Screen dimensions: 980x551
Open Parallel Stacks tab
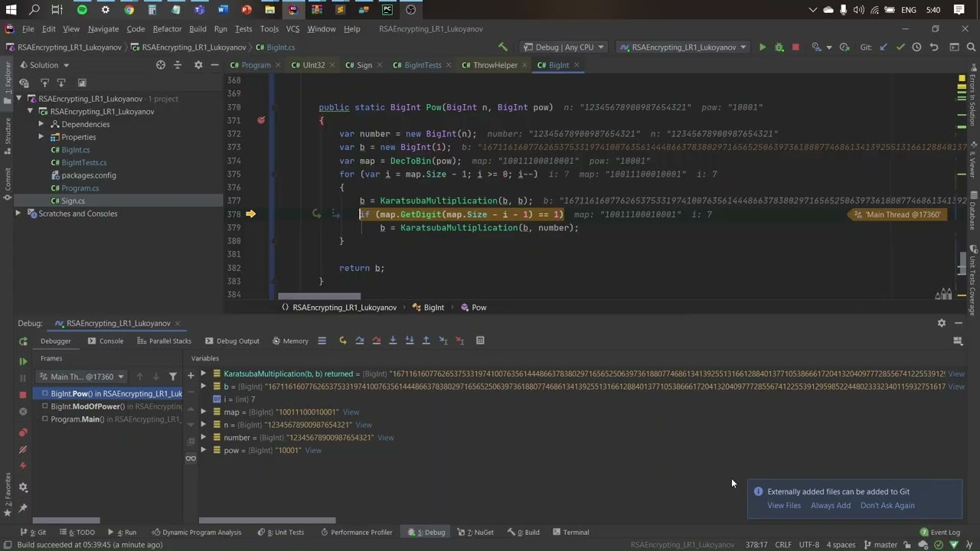coord(164,341)
